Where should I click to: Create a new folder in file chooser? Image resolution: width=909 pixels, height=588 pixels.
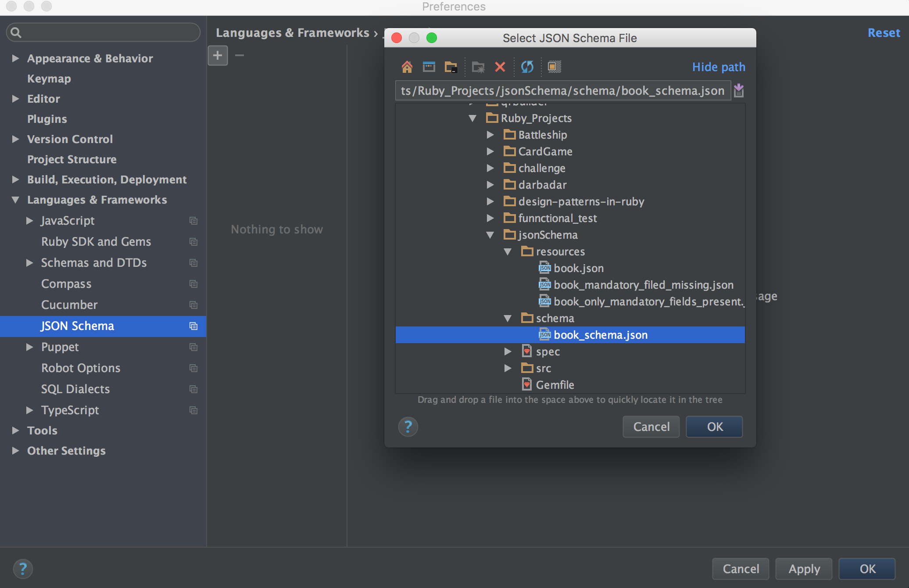pos(478,67)
